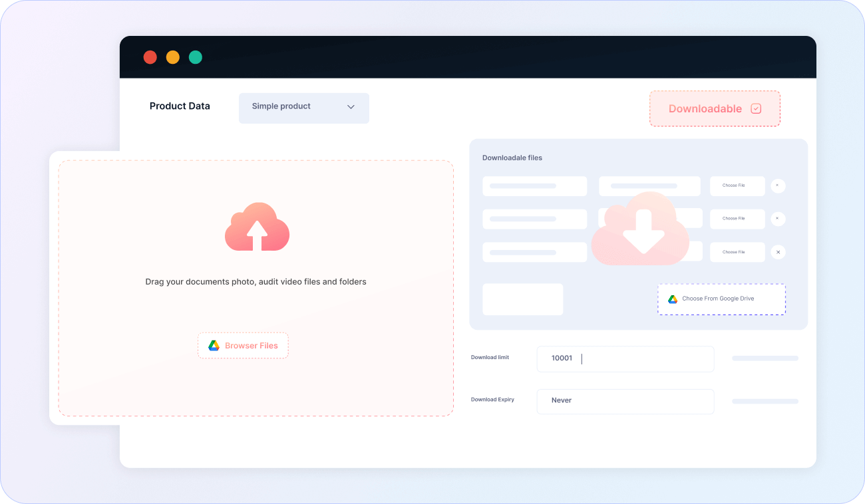
Task: Remove the second downloadable file row
Action: (778, 219)
